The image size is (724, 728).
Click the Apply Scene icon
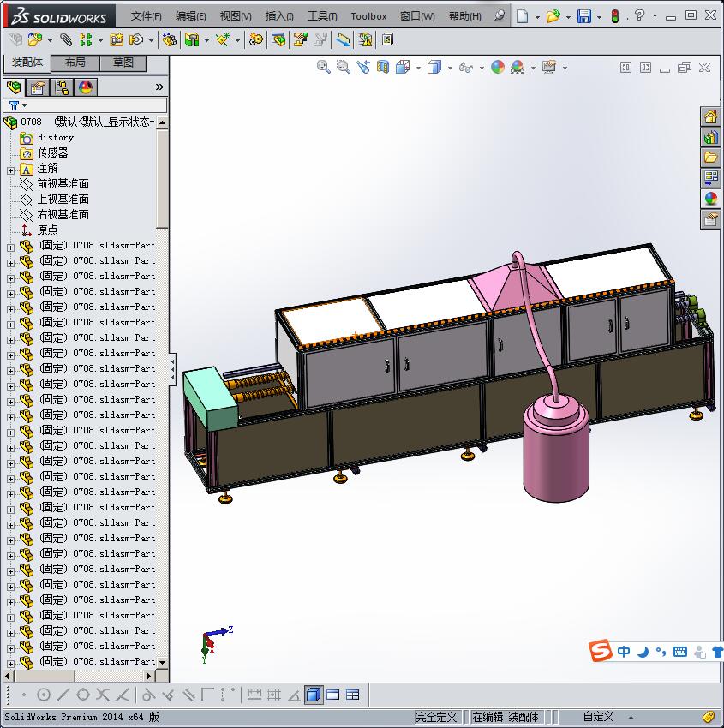point(518,68)
